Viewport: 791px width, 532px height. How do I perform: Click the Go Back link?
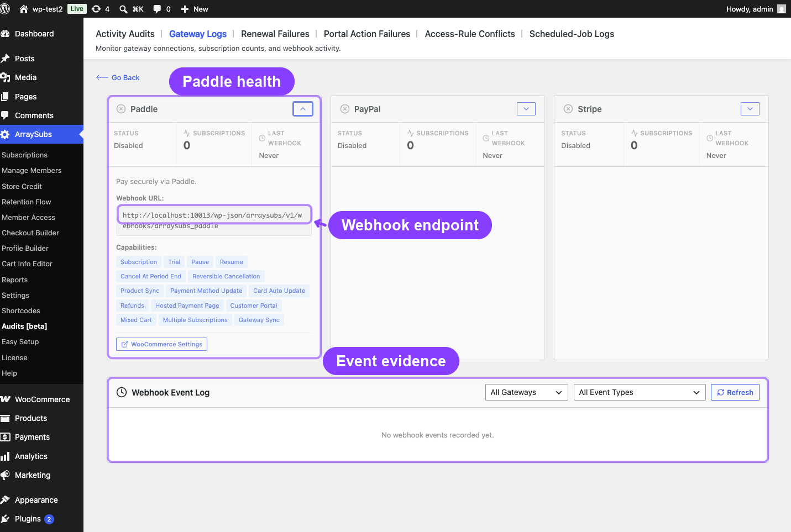118,77
